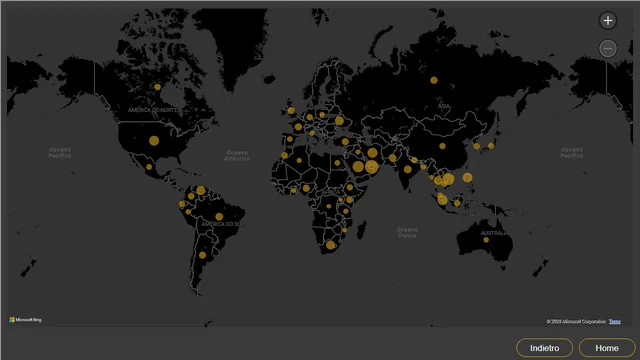
Task: Click the AMÉRICA DO SUL map label
Action: pos(222,224)
